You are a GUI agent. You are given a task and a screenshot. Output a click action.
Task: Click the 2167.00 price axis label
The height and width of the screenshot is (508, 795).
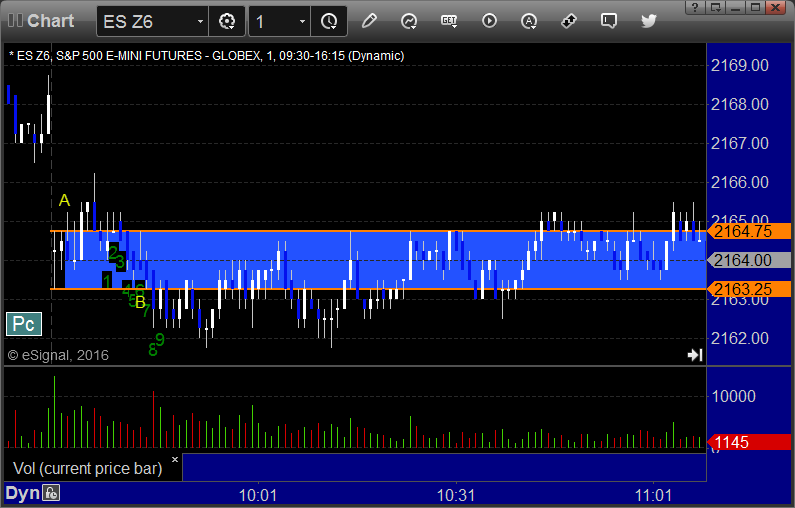click(x=740, y=143)
